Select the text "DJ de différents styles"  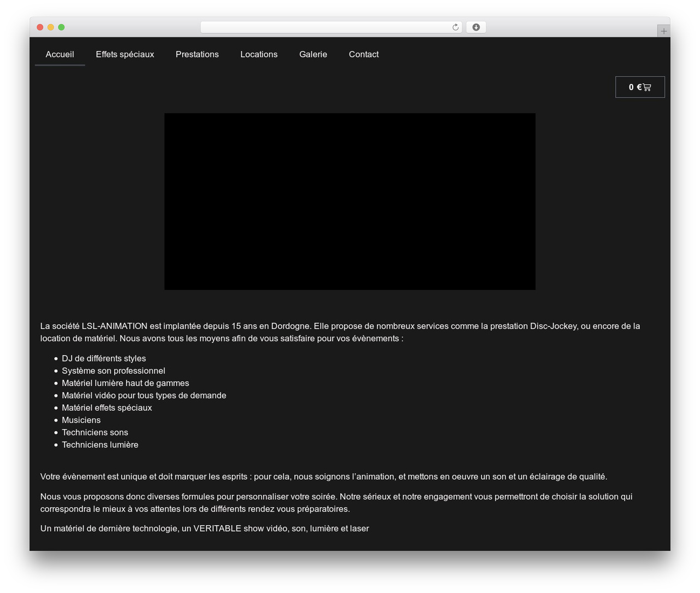(x=104, y=358)
